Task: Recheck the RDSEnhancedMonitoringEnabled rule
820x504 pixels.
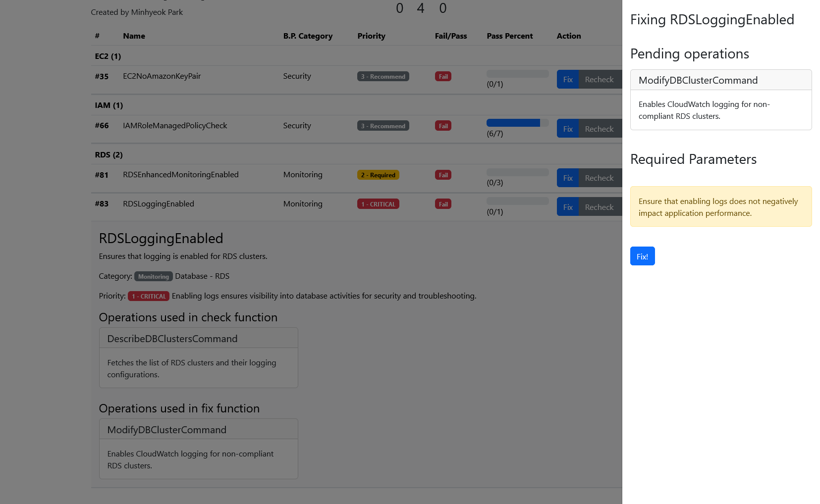Action: point(599,178)
